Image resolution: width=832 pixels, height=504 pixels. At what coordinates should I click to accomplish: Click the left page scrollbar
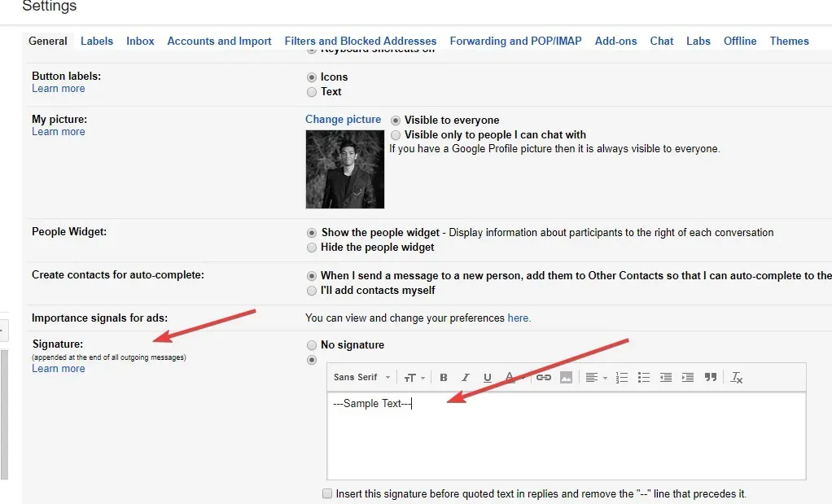pyautogui.click(x=4, y=414)
